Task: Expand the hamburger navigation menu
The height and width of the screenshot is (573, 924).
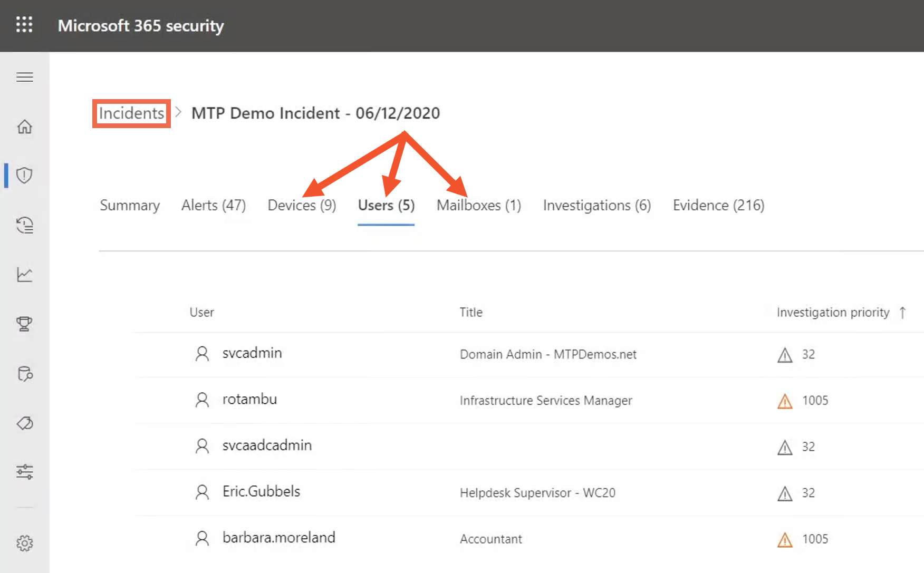Action: [25, 77]
